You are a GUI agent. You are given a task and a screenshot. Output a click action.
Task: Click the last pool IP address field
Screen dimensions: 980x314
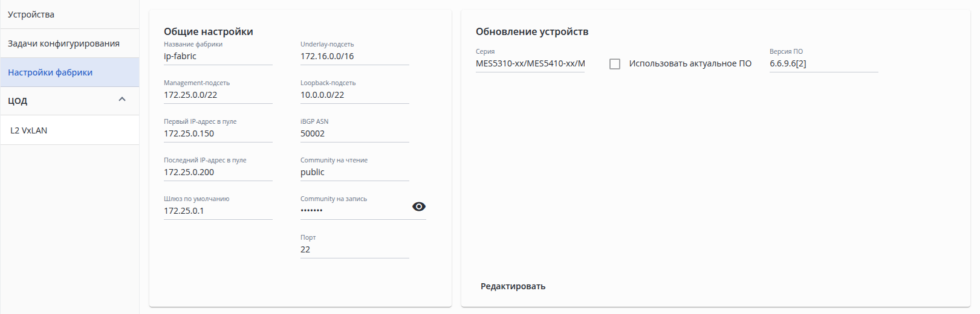click(218, 172)
